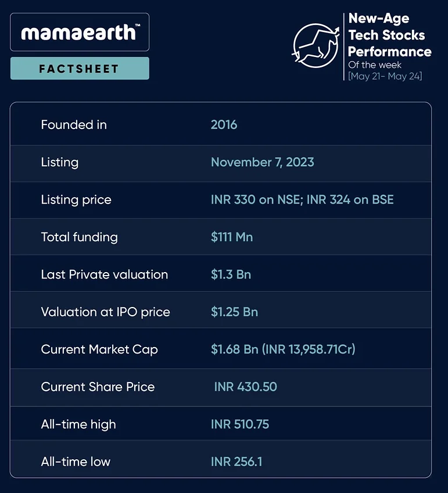Image resolution: width=448 pixels, height=493 pixels.
Task: Select the Founded in row label
Action: [x=74, y=125]
